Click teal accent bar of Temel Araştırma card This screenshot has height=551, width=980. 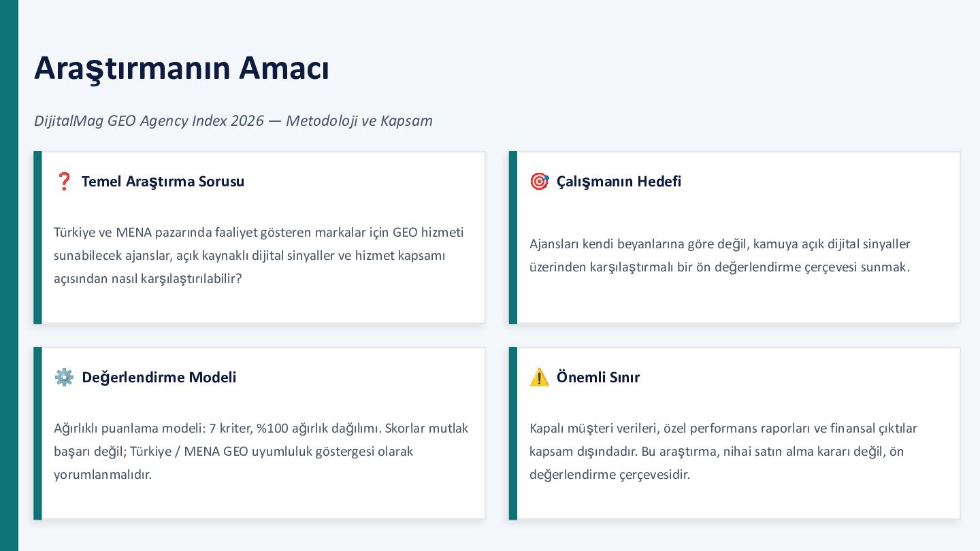click(x=37, y=237)
